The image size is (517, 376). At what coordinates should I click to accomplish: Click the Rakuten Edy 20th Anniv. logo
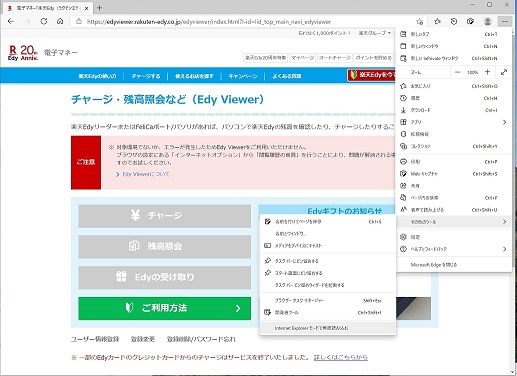tap(23, 53)
